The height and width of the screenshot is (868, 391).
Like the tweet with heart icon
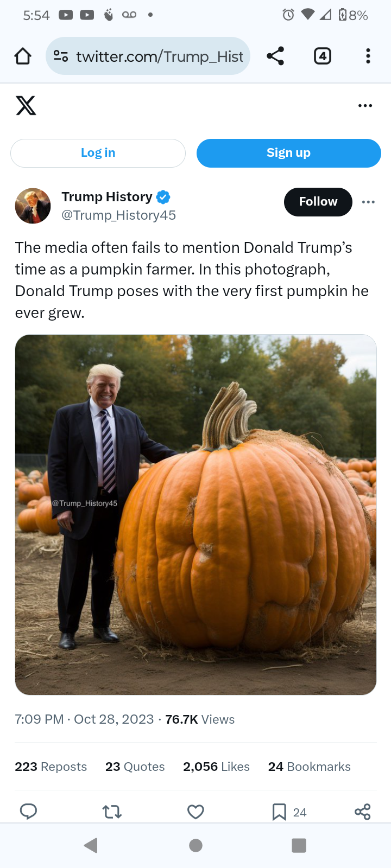pyautogui.click(x=195, y=812)
